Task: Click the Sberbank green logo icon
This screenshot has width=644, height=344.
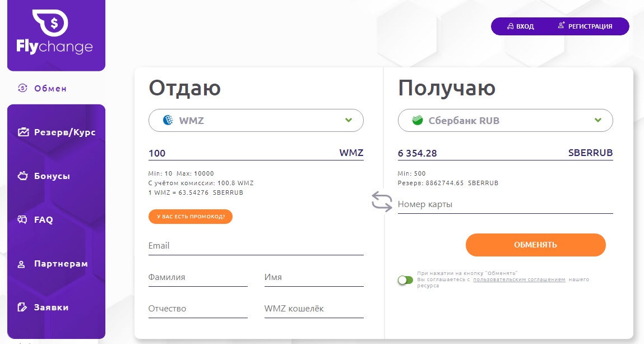Action: (x=417, y=120)
